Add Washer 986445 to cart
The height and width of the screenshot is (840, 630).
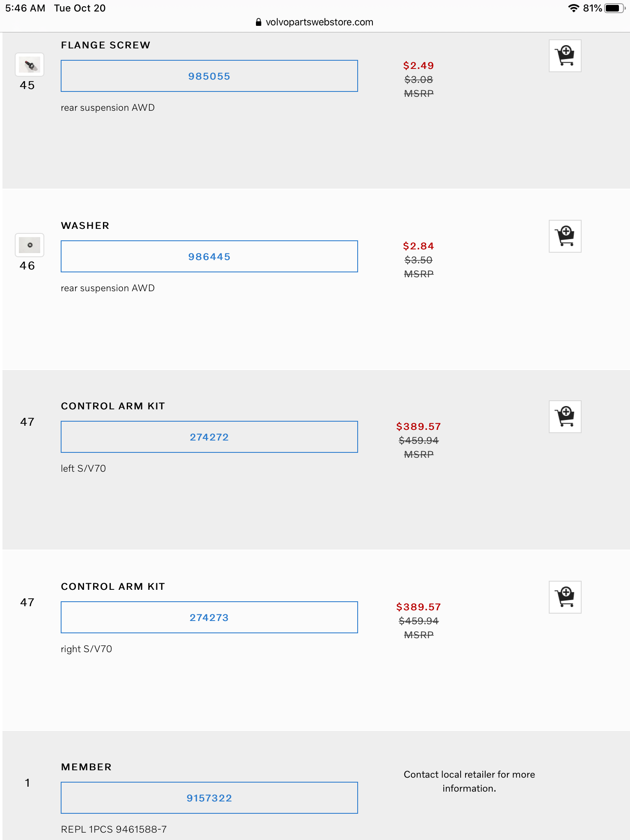click(565, 236)
